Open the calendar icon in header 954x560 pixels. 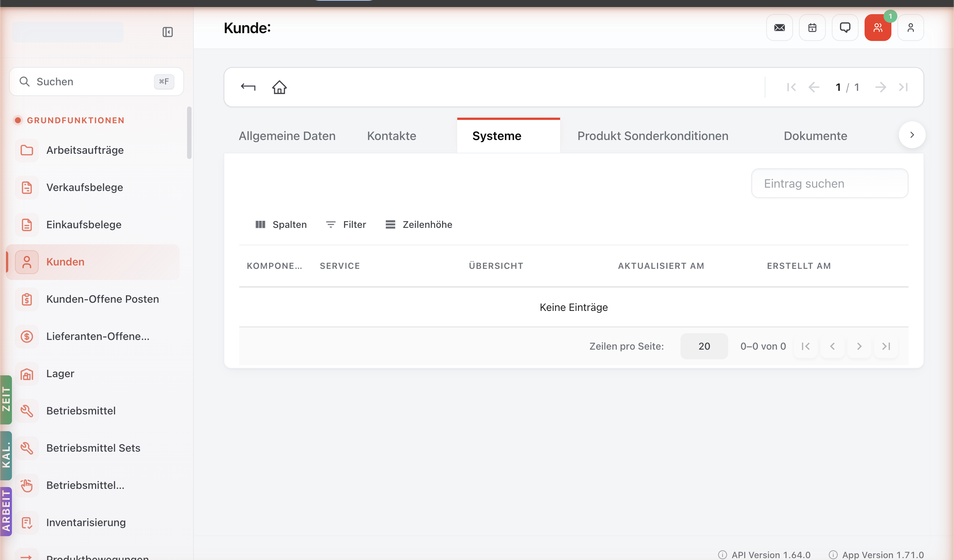(812, 28)
